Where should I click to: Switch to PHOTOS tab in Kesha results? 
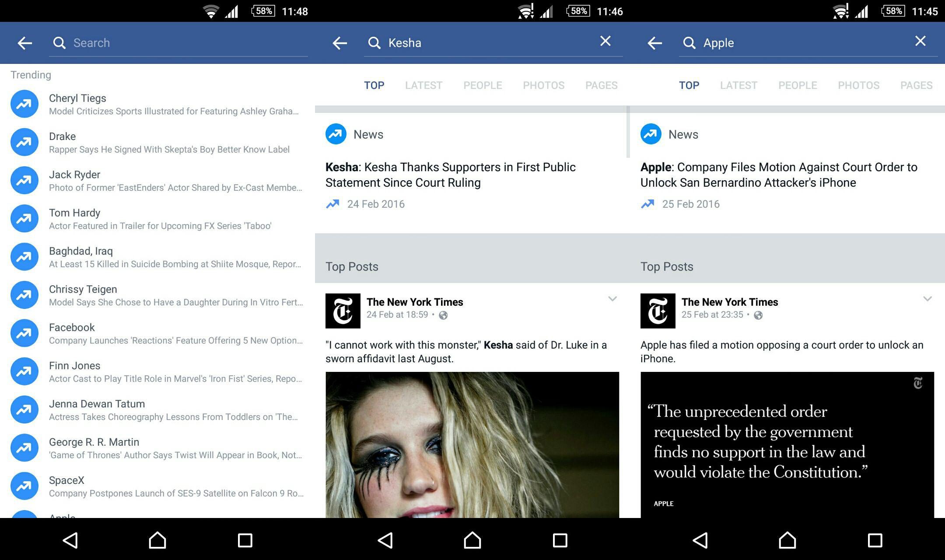[544, 85]
